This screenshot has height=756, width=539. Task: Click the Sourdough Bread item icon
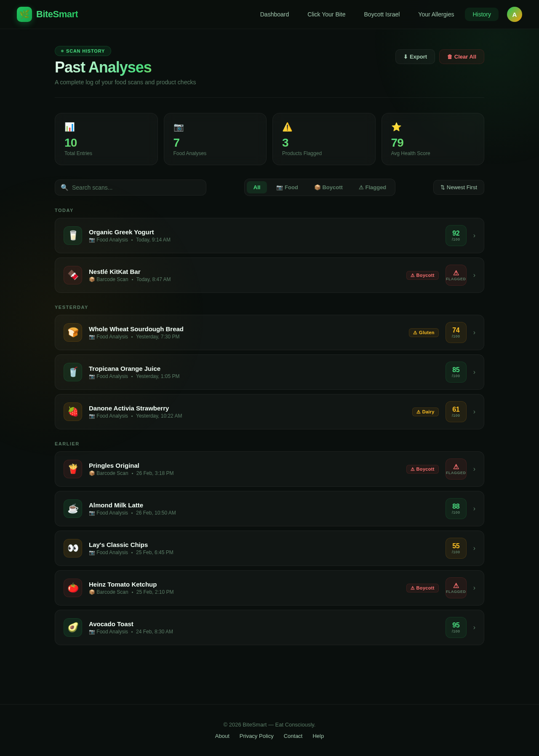[x=73, y=332]
